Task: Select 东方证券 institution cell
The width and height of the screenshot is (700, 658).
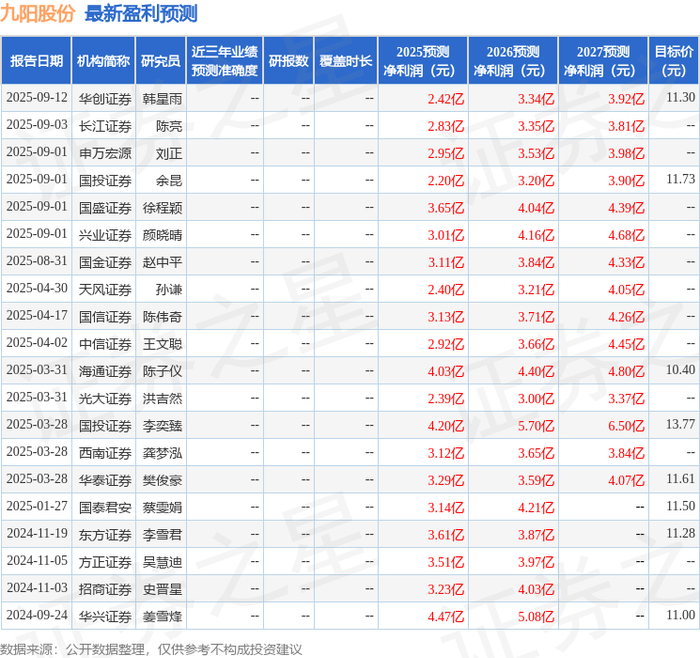Action: tap(105, 534)
